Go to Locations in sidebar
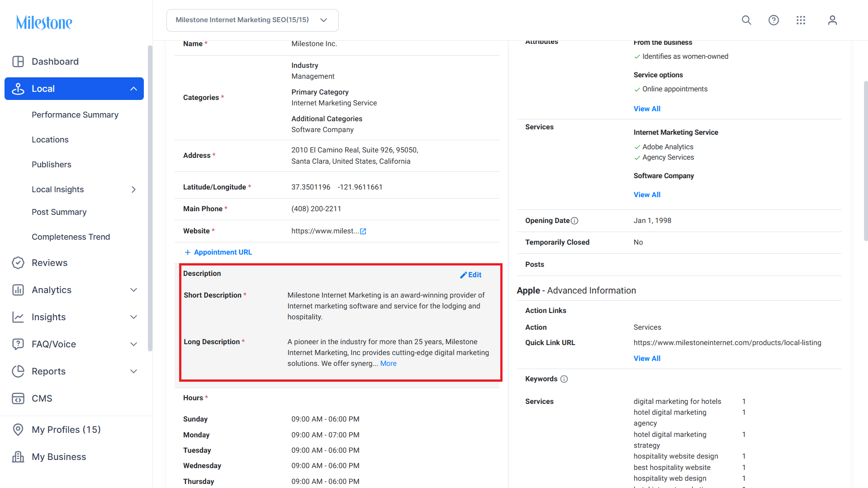This screenshot has width=868, height=488. pyautogui.click(x=50, y=140)
